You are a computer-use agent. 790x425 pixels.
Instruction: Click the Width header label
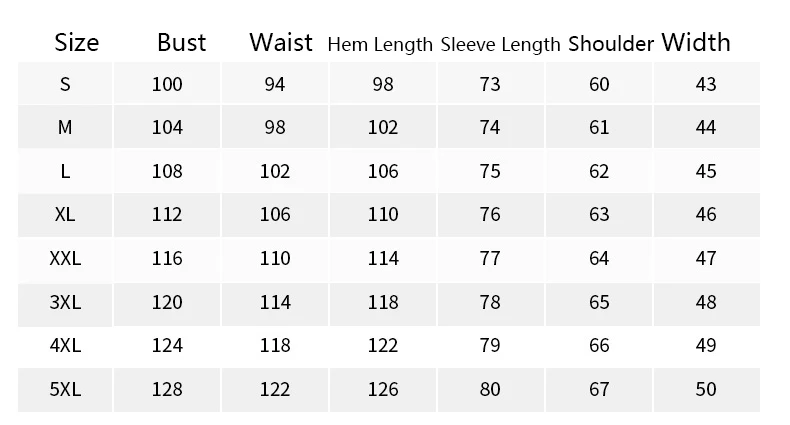click(x=696, y=42)
